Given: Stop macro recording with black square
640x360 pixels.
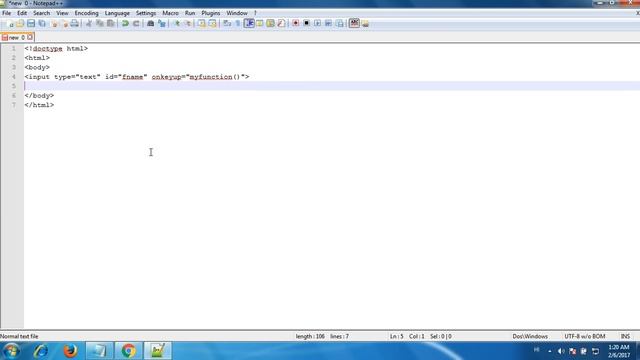Looking at the screenshot, I should click(307, 24).
